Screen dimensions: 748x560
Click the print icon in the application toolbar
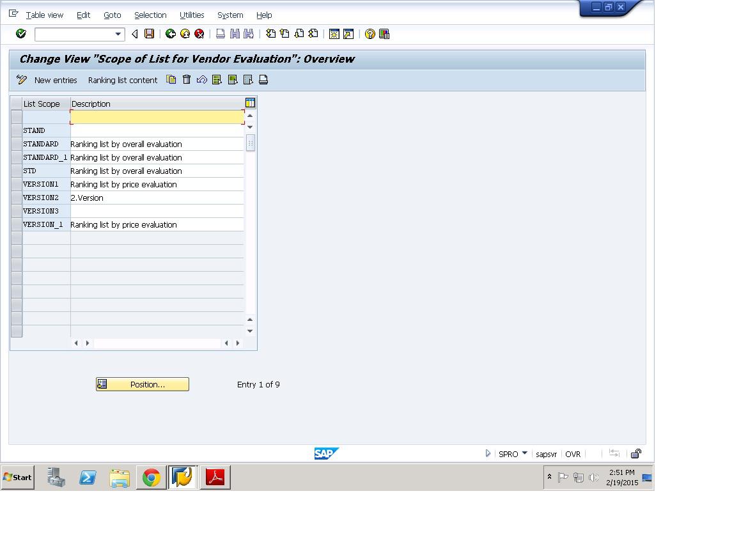point(263,80)
